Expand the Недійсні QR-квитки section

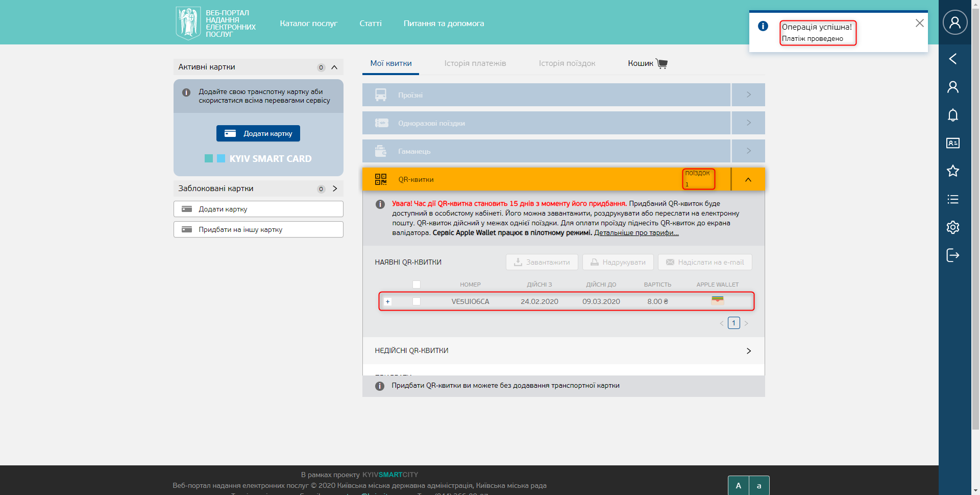748,351
